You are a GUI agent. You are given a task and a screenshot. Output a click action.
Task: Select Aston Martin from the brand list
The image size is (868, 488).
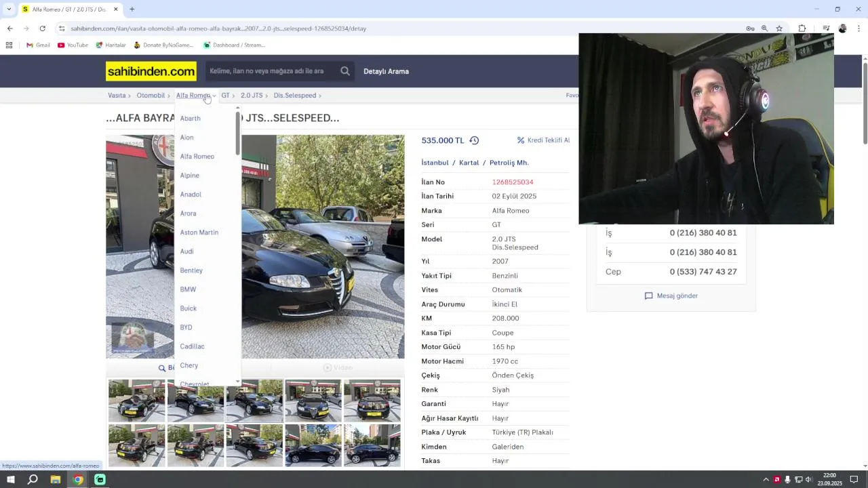(x=199, y=232)
